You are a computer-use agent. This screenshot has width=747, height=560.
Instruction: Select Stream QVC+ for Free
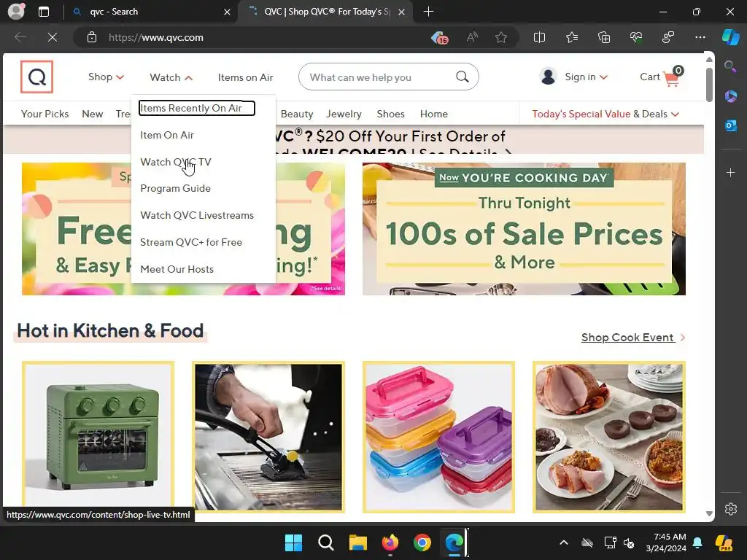191,242
